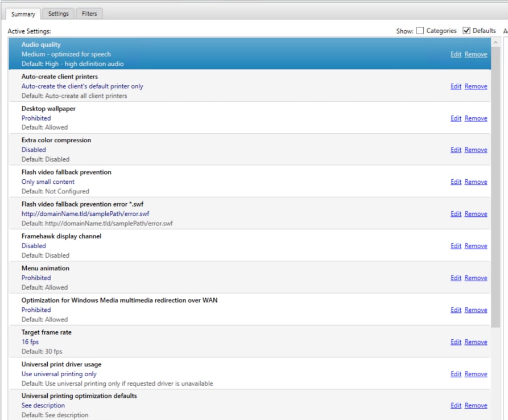
Task: Select 'Universal print driver usage' heading
Action: (x=61, y=364)
